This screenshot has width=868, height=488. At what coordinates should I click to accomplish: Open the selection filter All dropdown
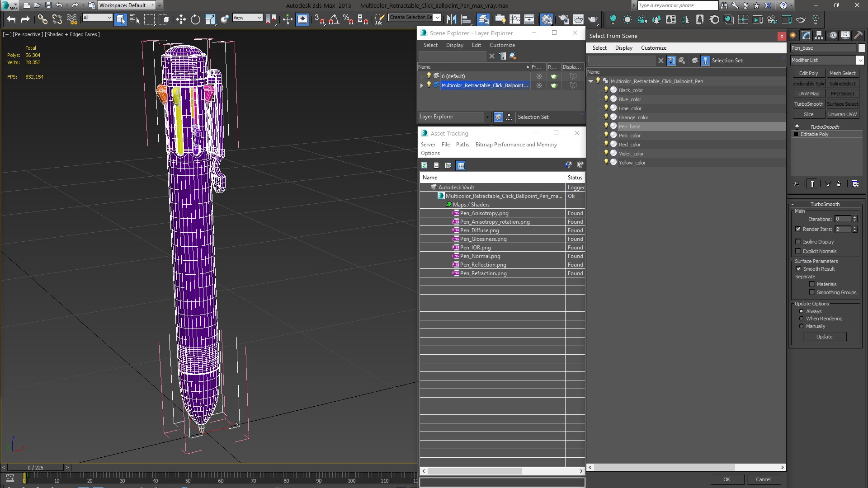[97, 18]
